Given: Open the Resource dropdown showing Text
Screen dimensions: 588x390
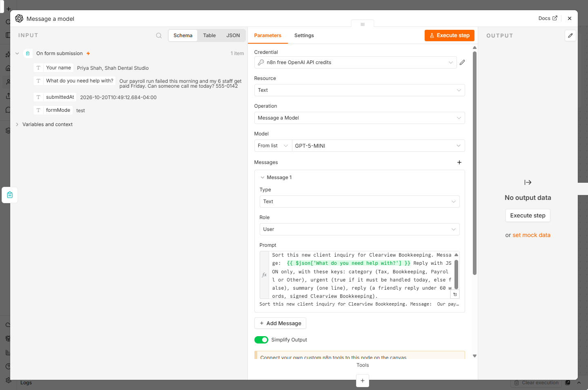Looking at the screenshot, I should point(359,90).
